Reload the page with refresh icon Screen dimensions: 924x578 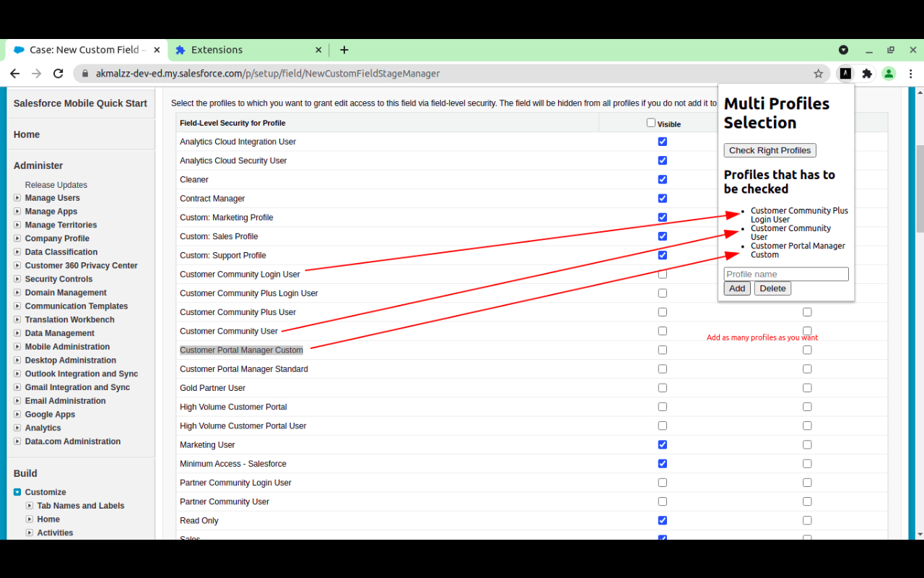[58, 74]
